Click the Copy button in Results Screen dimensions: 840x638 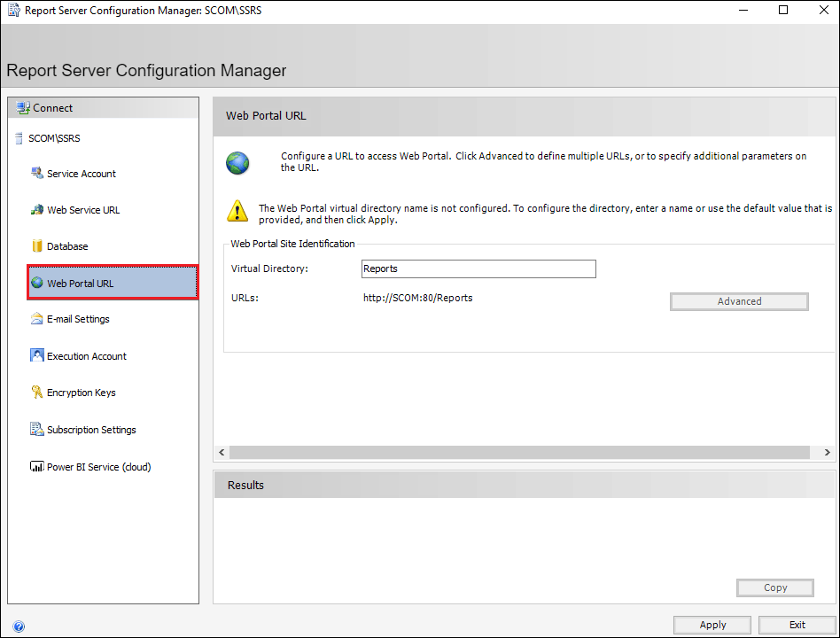tap(775, 587)
